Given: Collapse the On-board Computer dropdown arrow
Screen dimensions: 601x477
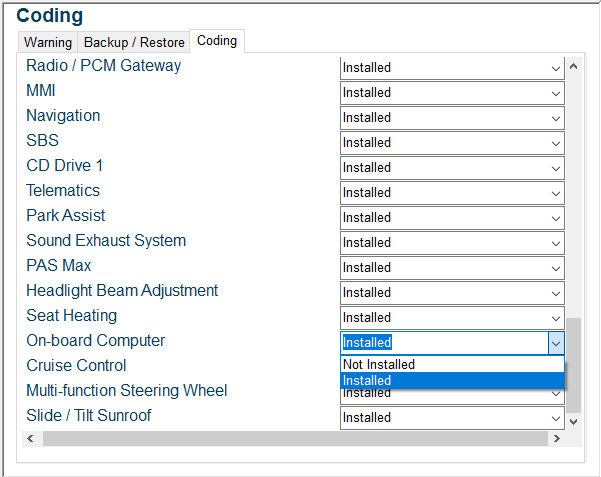Looking at the screenshot, I should [555, 343].
